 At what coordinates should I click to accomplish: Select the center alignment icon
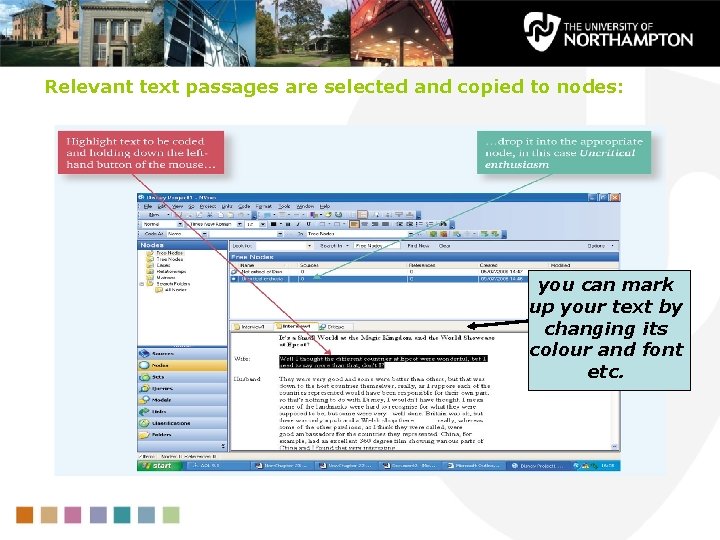[364, 224]
